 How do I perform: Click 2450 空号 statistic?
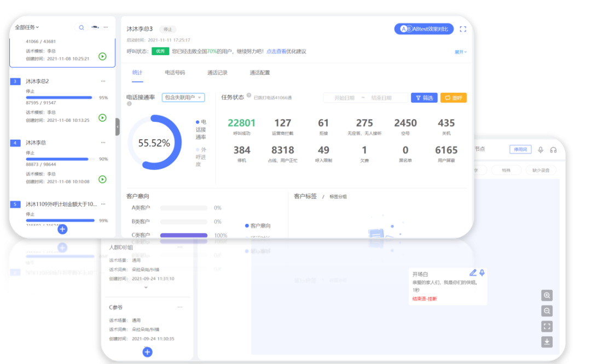(405, 127)
